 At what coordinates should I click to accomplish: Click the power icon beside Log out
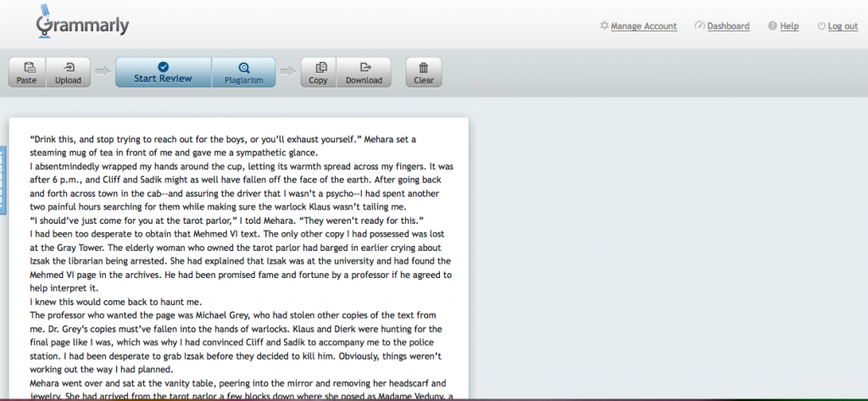pos(821,26)
